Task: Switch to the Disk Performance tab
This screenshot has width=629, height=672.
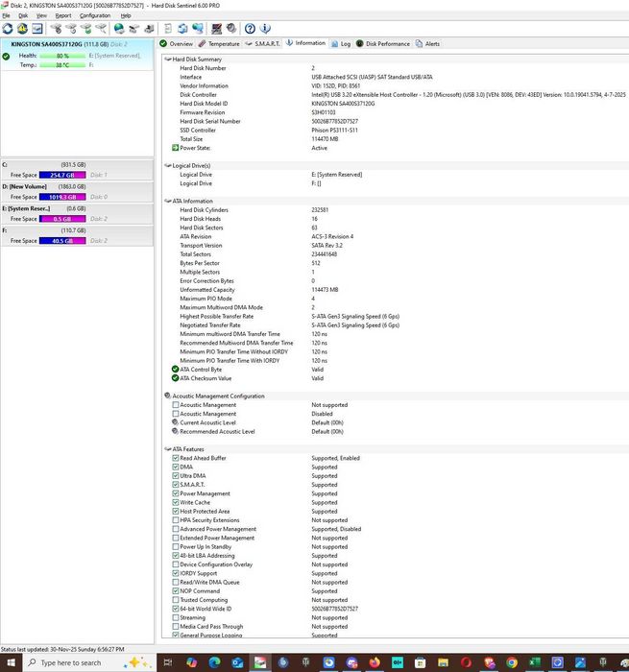Action: click(383, 44)
